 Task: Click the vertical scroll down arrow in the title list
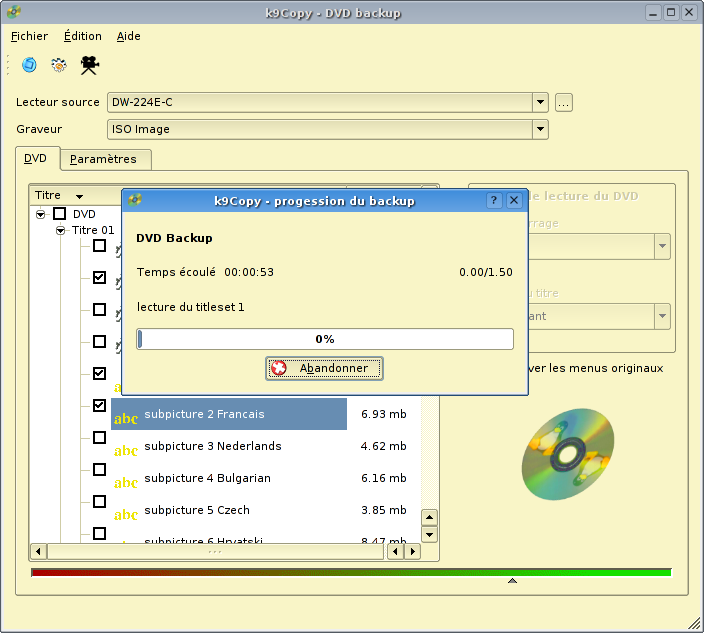pos(429,534)
